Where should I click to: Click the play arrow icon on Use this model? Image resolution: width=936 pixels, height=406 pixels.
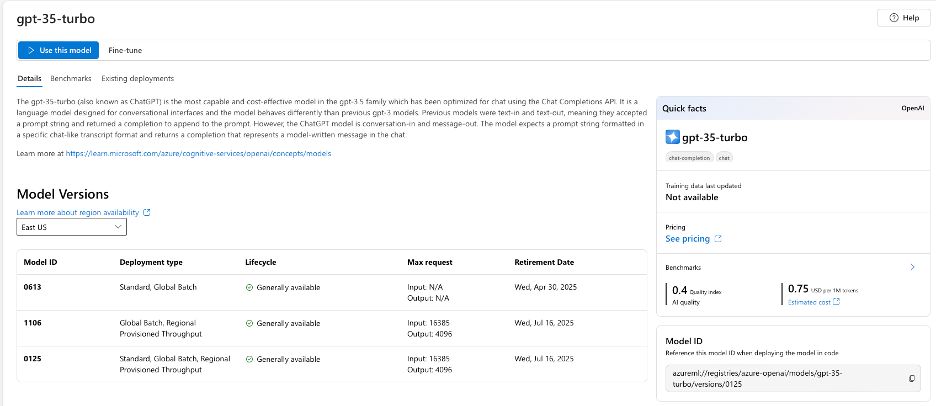click(31, 50)
